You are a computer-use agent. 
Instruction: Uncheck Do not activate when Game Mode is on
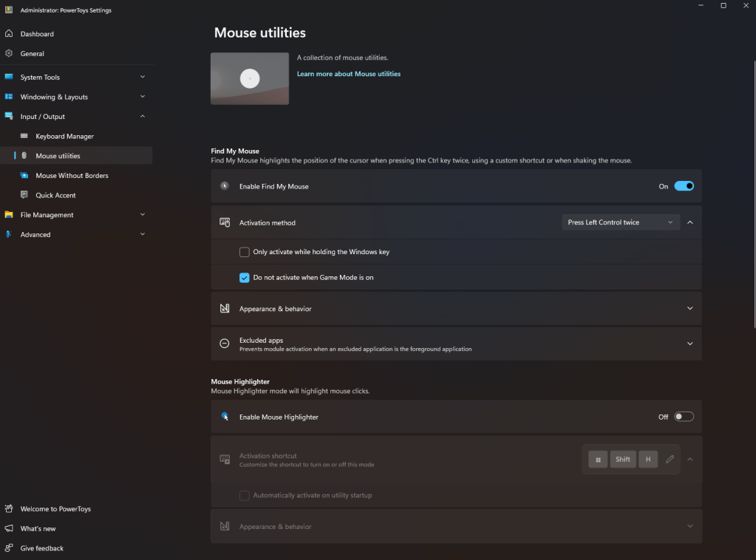245,278
